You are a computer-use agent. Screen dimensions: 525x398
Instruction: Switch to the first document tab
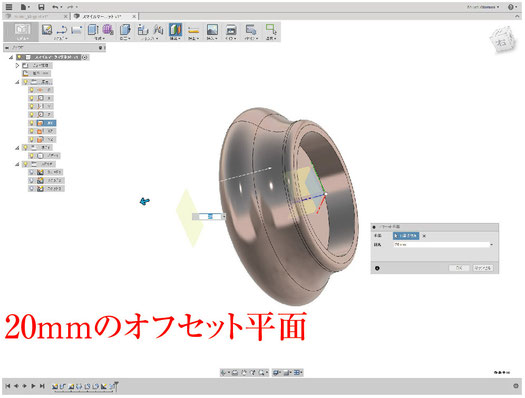pos(33,16)
